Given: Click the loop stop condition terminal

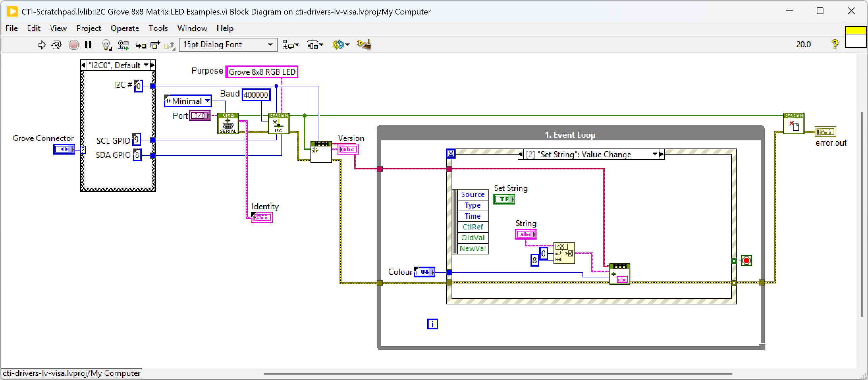Looking at the screenshot, I should click(x=746, y=261).
